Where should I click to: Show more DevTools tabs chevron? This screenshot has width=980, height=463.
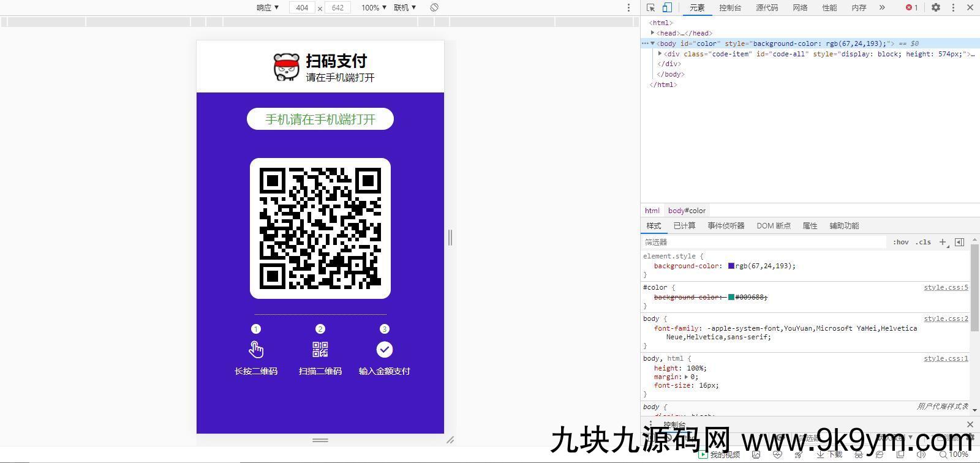pos(882,7)
